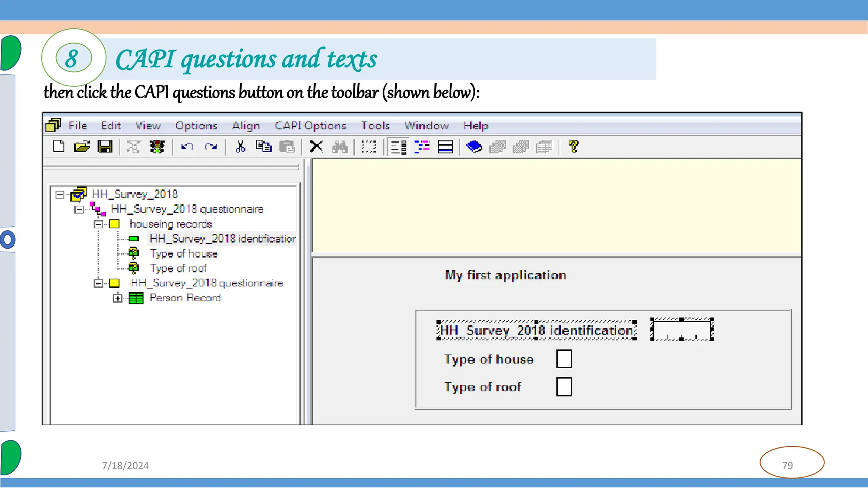
Task: Collapse the houseing records node
Action: pyautogui.click(x=98, y=225)
